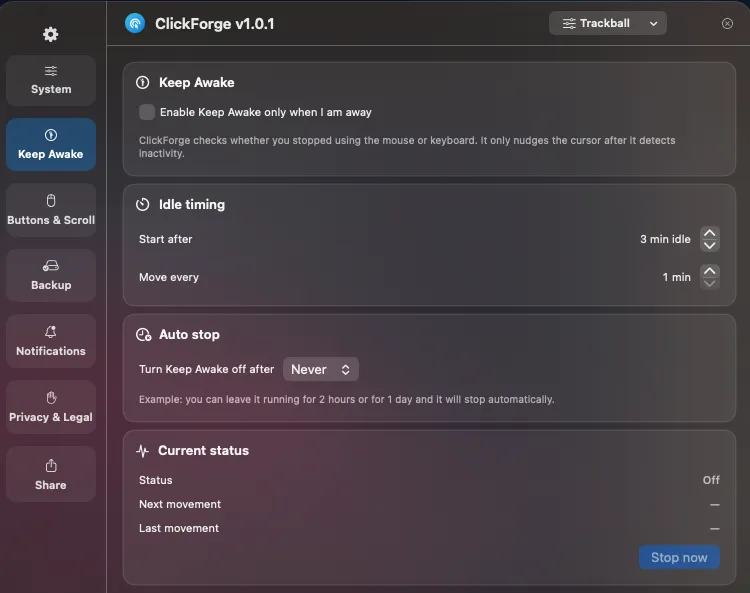Close the window with the X button

[x=727, y=23]
